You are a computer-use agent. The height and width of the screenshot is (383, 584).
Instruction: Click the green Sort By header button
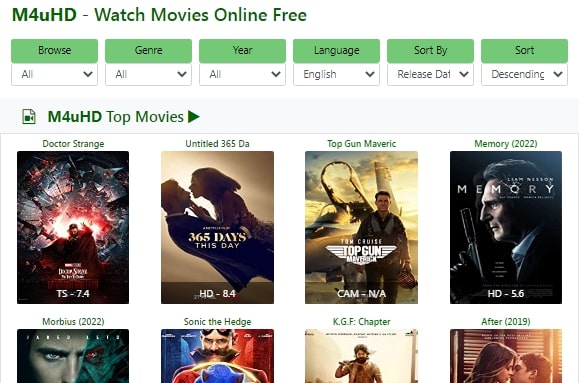431,51
